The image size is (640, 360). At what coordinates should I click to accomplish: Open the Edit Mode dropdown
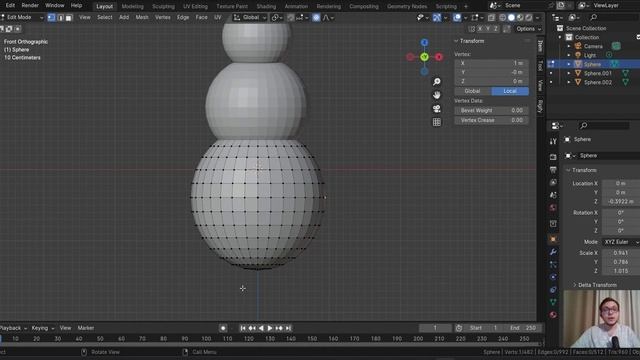22,18
